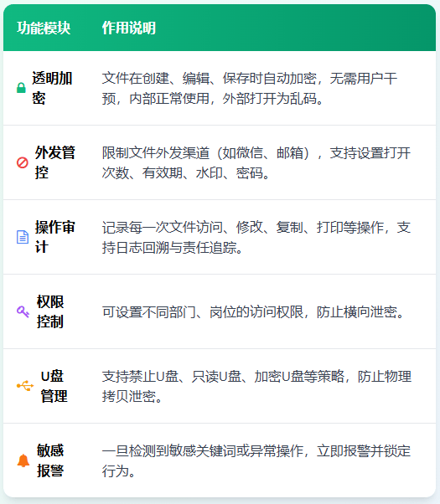The width and height of the screenshot is (440, 504).
Task: Click the green lock icon beside 透明加密
Action: (x=21, y=88)
